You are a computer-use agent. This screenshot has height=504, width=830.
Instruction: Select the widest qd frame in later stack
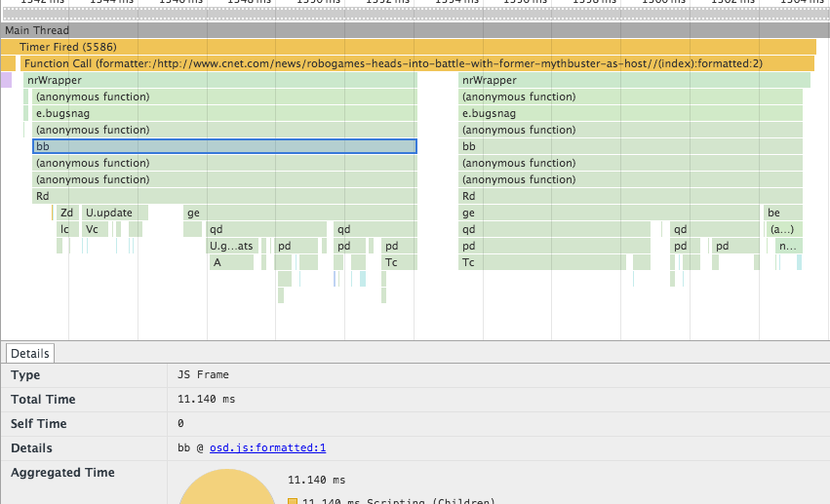pyautogui.click(x=554, y=229)
